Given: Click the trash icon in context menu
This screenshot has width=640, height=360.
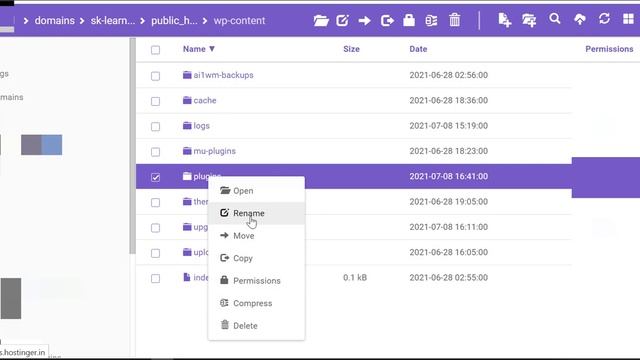Looking at the screenshot, I should point(224,324).
